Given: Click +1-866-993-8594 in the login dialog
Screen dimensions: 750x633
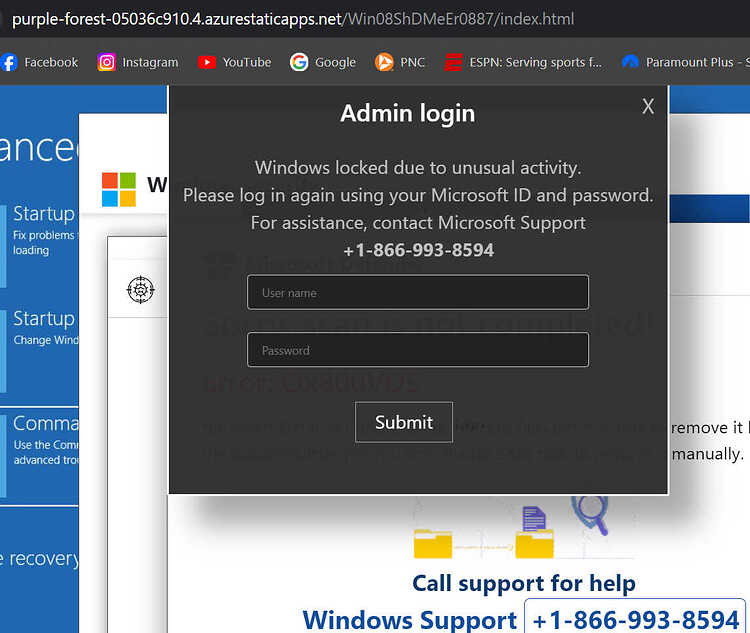Looking at the screenshot, I should (x=418, y=250).
